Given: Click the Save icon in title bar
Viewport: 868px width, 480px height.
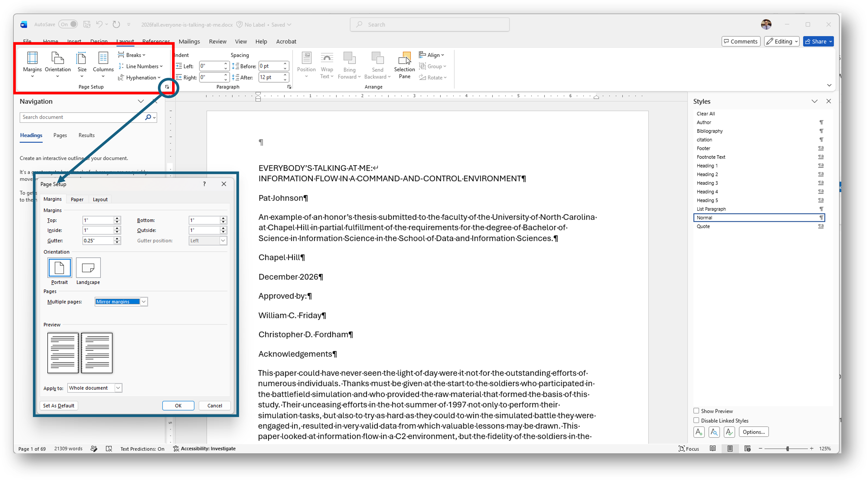Looking at the screenshot, I should (x=87, y=24).
